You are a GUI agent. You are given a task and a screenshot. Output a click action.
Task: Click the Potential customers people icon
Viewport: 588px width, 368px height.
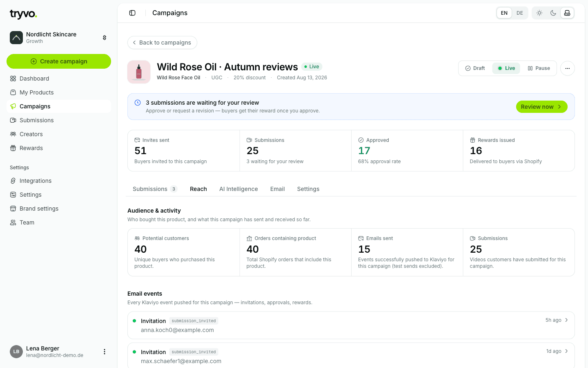click(x=137, y=238)
